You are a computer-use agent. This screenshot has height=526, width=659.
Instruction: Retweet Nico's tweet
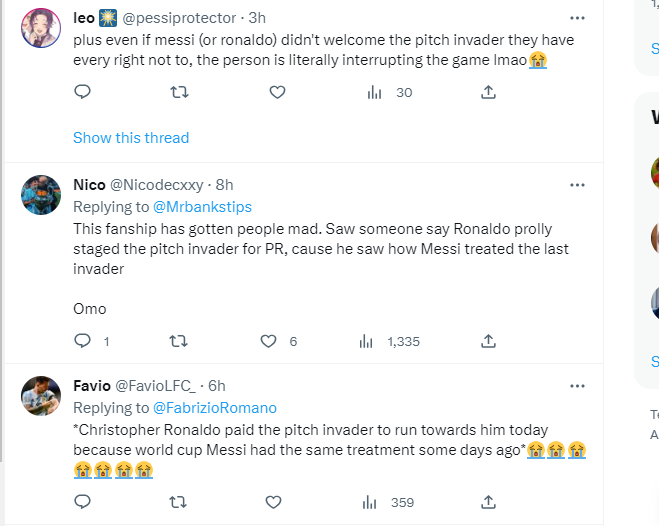179,341
